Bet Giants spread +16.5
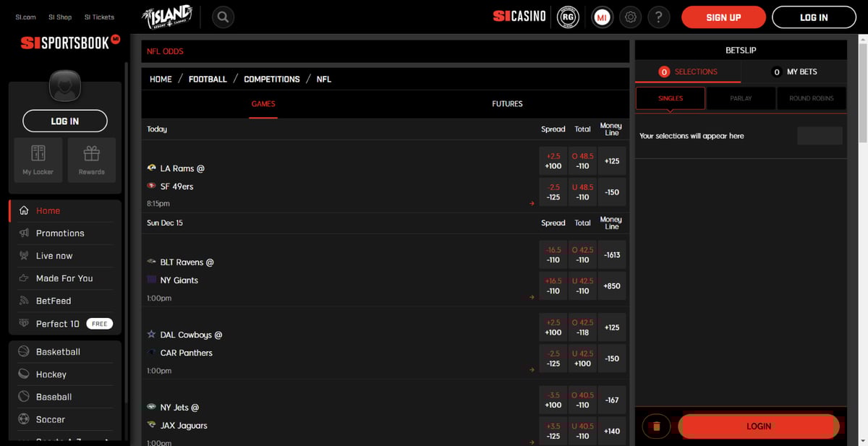 553,286
